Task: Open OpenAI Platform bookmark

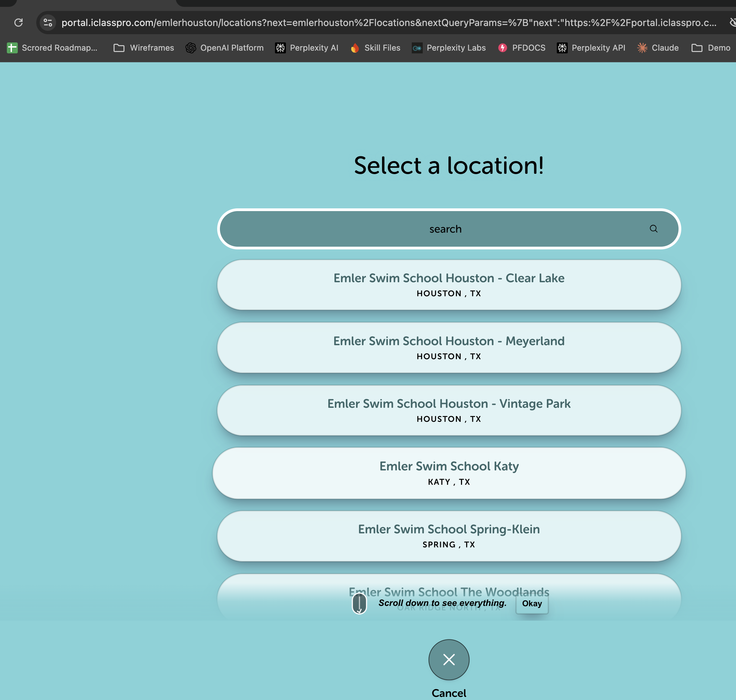Action: pyautogui.click(x=225, y=48)
